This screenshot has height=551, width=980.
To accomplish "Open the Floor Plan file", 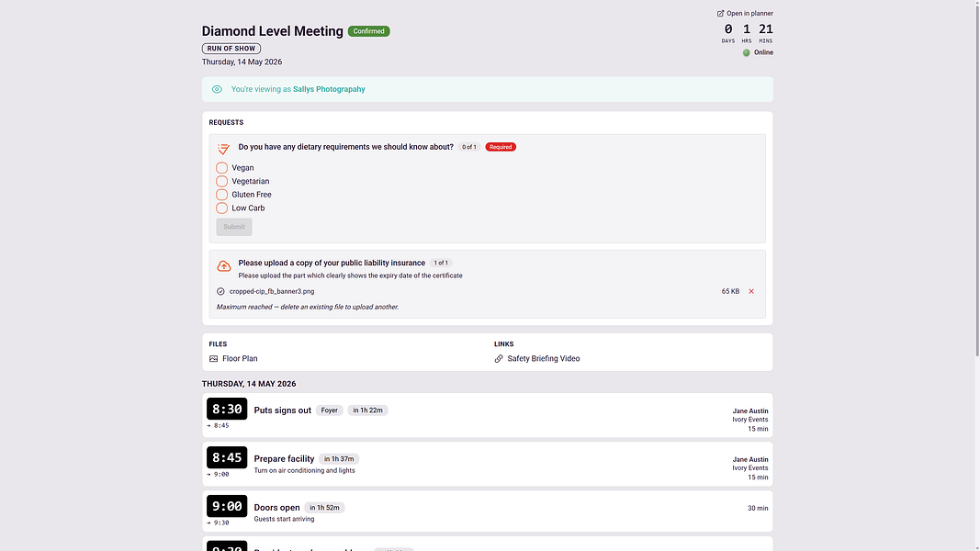I will coord(240,358).
